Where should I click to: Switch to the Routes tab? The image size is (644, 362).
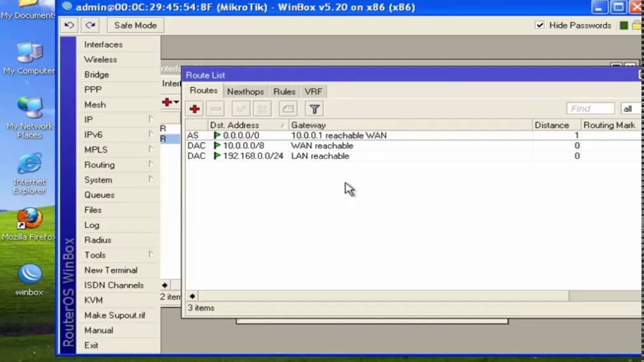204,91
